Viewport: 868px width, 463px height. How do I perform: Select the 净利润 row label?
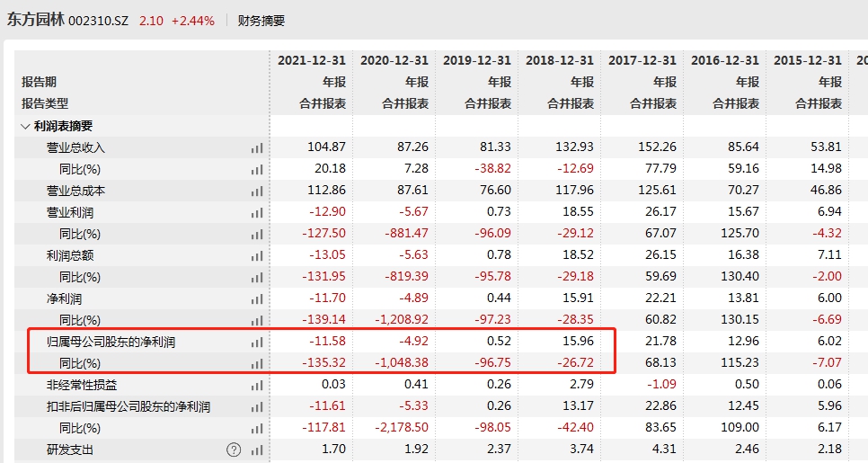pyautogui.click(x=64, y=299)
